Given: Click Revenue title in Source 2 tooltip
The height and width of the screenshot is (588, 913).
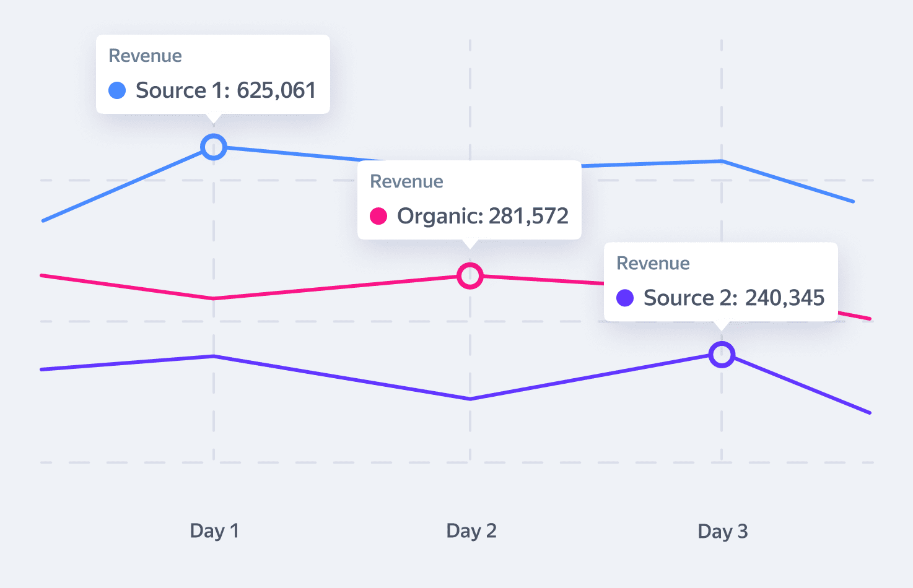Looking at the screenshot, I should tap(653, 263).
